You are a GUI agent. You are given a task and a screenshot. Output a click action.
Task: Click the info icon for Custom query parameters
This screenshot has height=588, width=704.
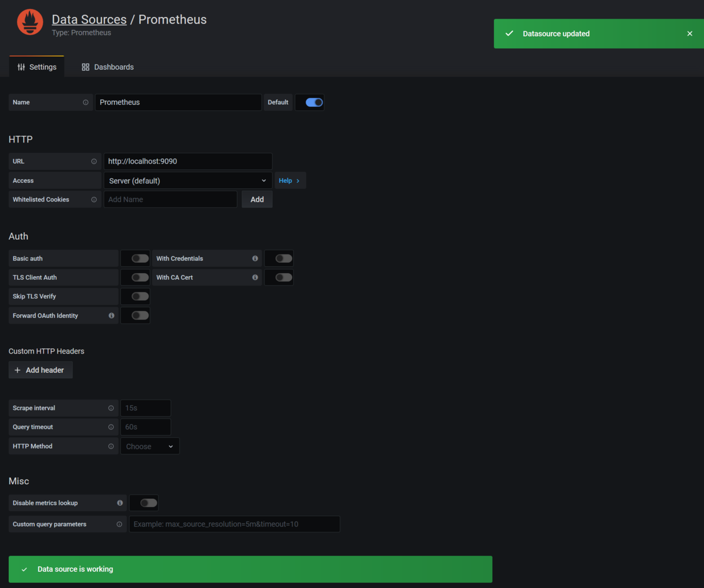click(119, 524)
